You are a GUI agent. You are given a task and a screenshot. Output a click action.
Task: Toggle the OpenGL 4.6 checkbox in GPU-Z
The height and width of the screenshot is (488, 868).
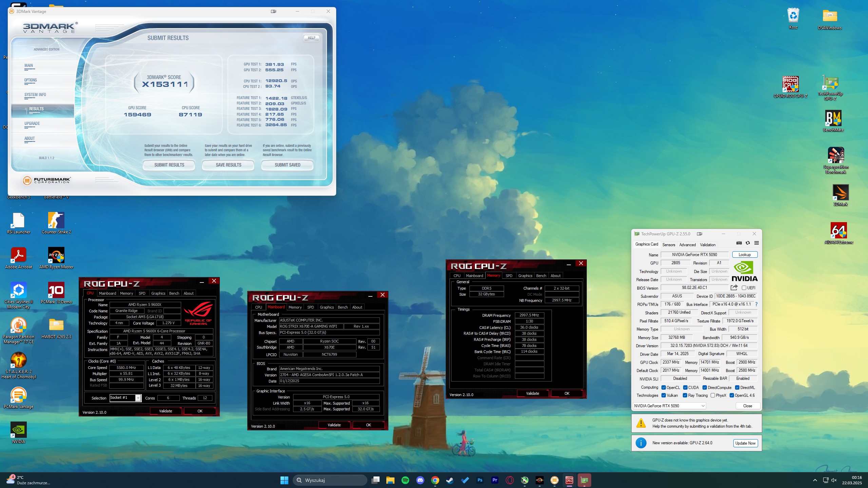click(x=732, y=395)
